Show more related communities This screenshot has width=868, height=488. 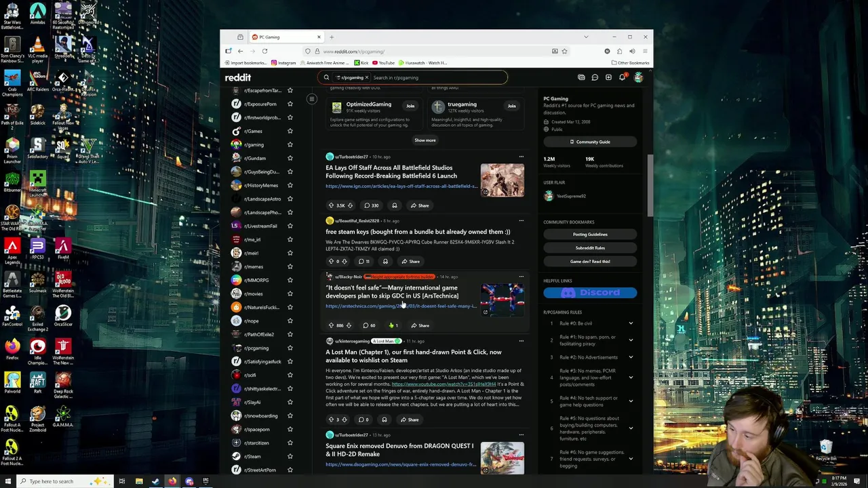425,140
